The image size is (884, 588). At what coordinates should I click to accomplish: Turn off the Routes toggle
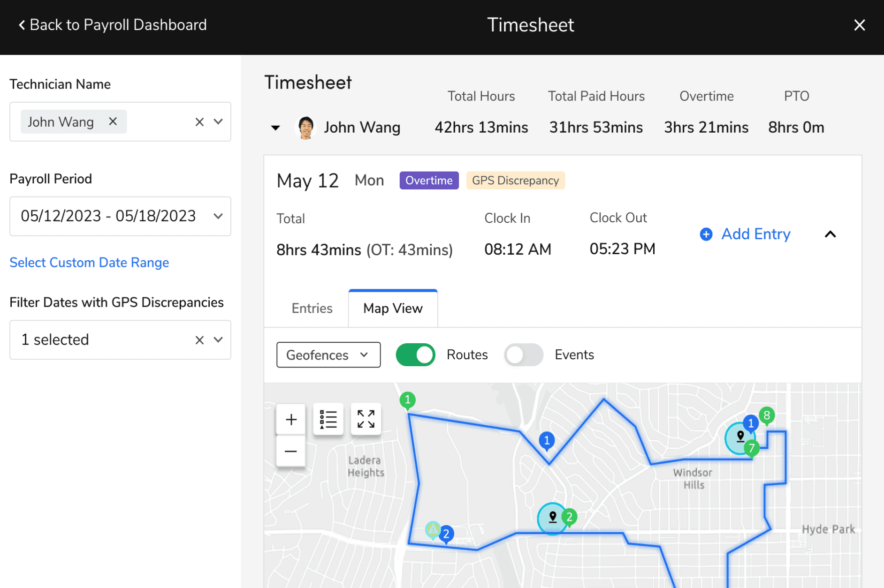tap(415, 355)
